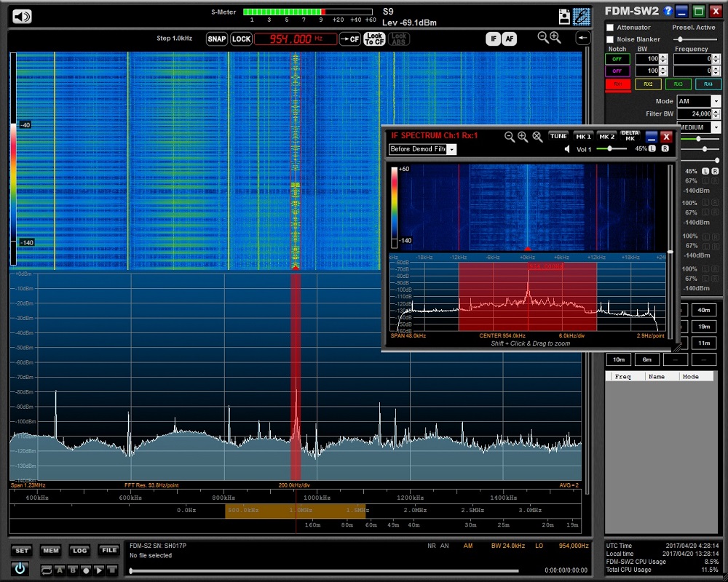The width and height of the screenshot is (728, 582).
Task: Click the SNAP button
Action: 217,39
